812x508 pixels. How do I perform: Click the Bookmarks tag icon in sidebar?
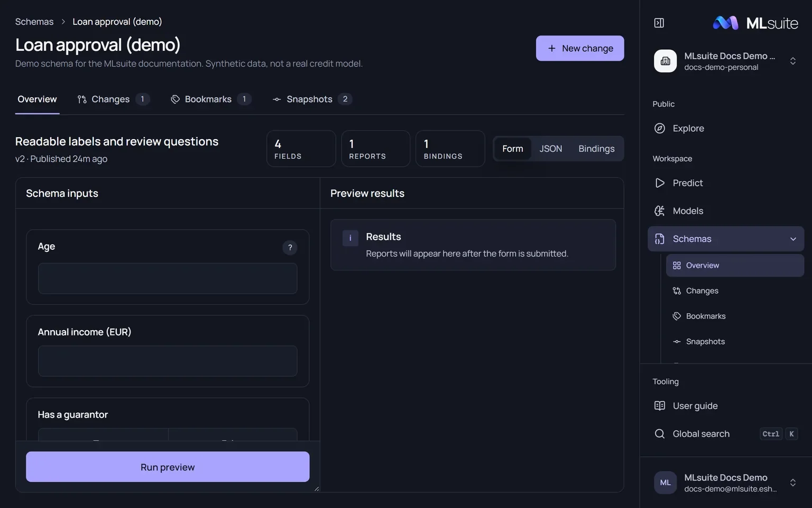tap(677, 316)
